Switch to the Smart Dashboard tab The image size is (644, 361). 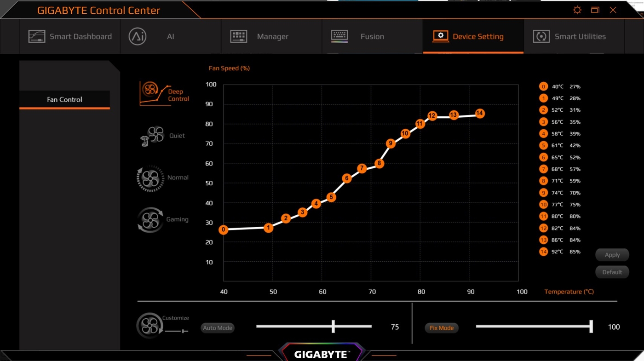click(70, 36)
